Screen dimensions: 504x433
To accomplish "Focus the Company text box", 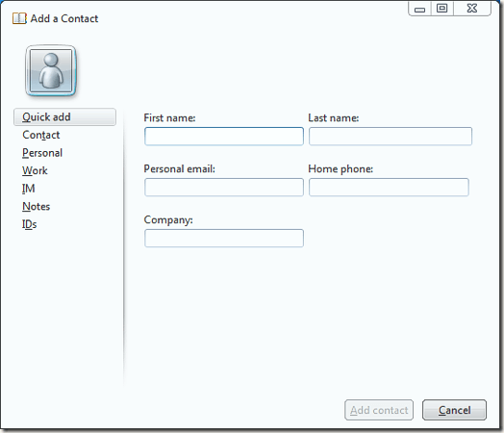I will pyautogui.click(x=224, y=239).
